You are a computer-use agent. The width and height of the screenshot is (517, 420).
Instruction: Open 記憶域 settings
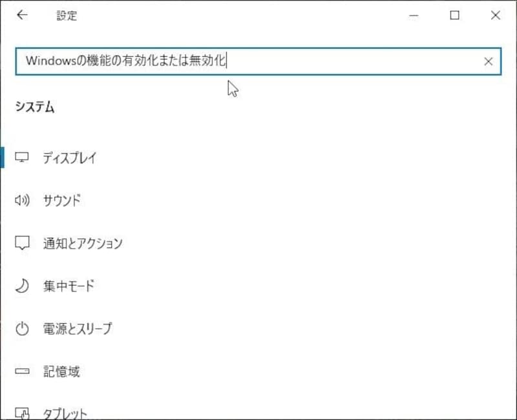coord(61,371)
